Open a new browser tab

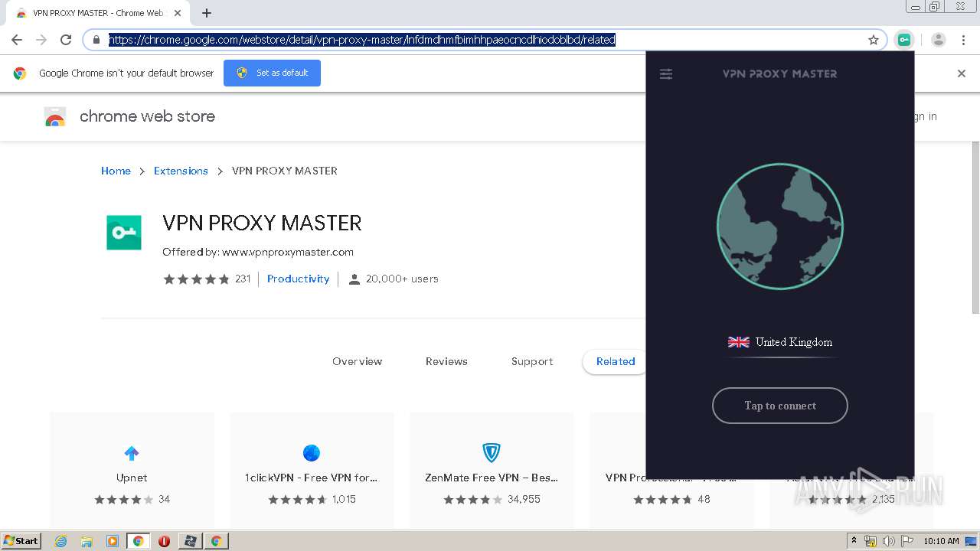coord(206,13)
